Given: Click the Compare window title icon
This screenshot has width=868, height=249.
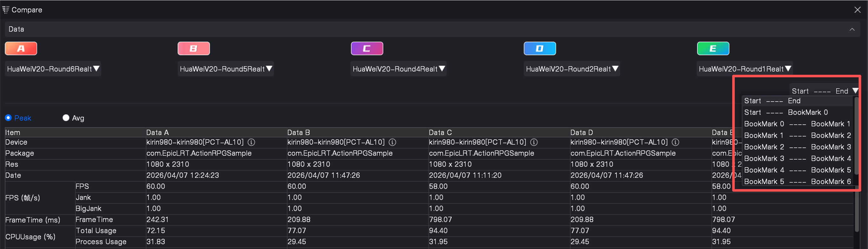Looking at the screenshot, I should (5, 10).
